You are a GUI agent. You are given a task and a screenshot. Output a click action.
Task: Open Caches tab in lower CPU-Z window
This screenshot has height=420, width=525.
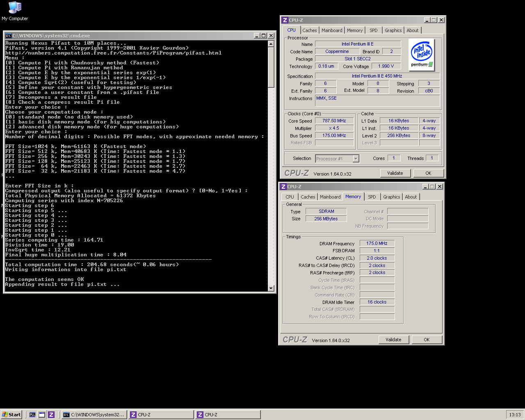308,197
